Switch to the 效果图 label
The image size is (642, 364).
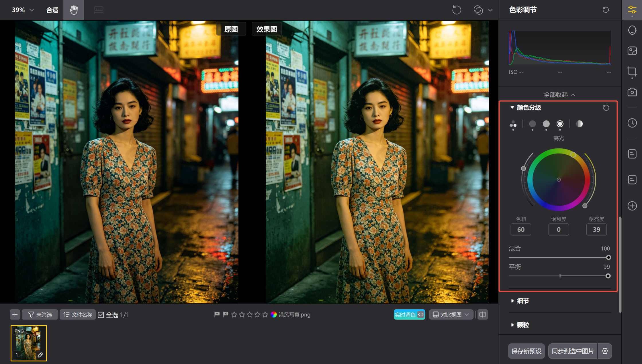click(267, 29)
